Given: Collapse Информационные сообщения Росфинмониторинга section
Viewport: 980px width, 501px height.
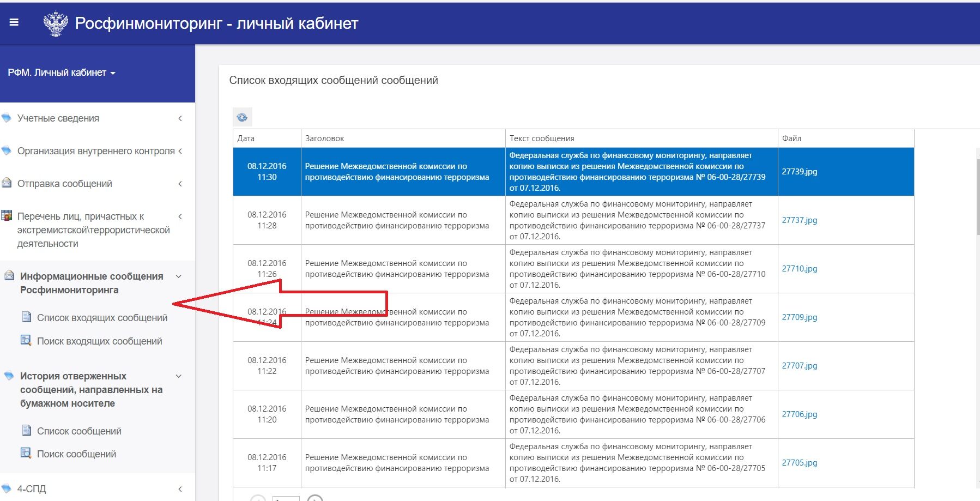Looking at the screenshot, I should coord(179,276).
